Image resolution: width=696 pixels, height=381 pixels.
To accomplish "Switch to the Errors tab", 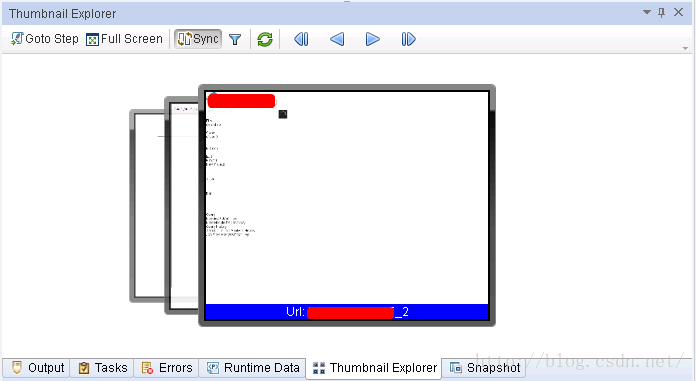I will (166, 368).
